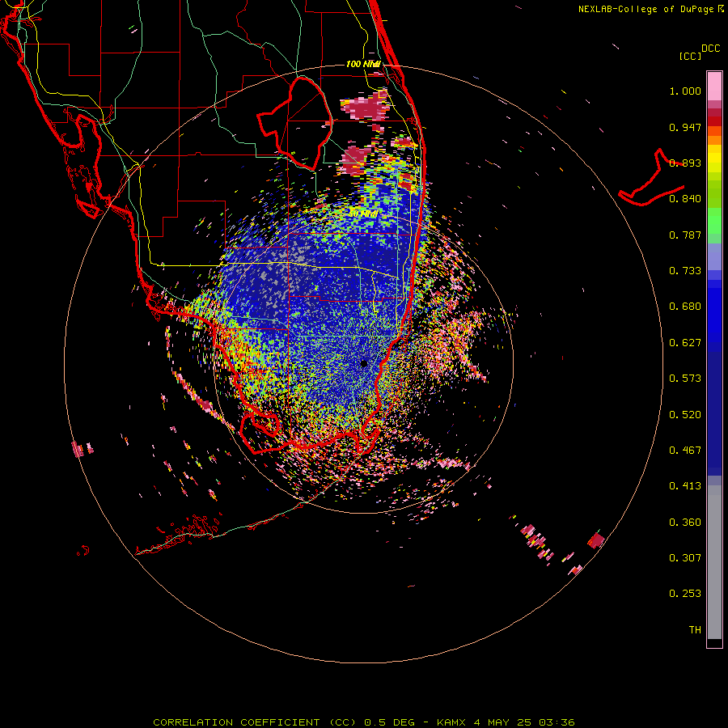The image size is (728, 728).
Task: Click the 0.680 legend value
Action: (685, 307)
